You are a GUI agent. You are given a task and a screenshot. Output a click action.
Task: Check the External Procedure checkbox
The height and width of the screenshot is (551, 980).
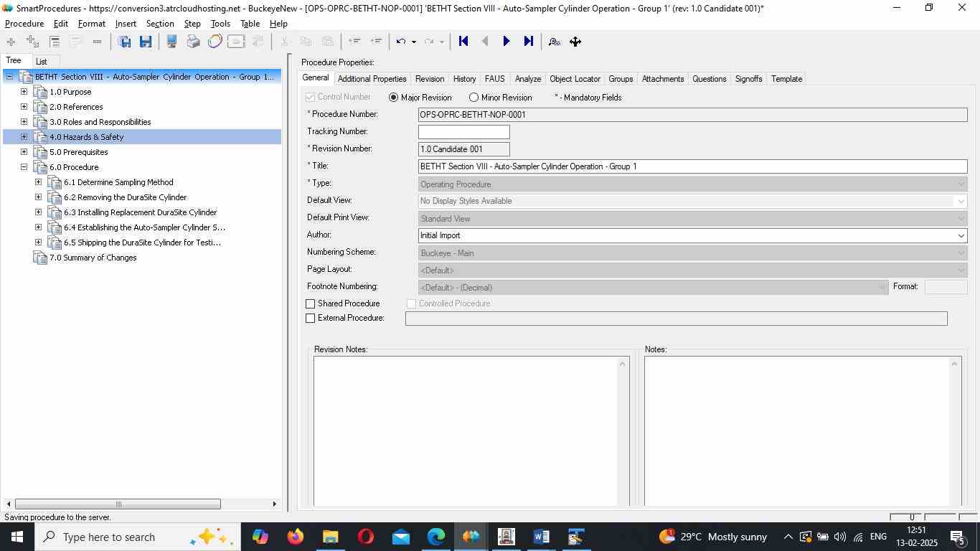[311, 319]
